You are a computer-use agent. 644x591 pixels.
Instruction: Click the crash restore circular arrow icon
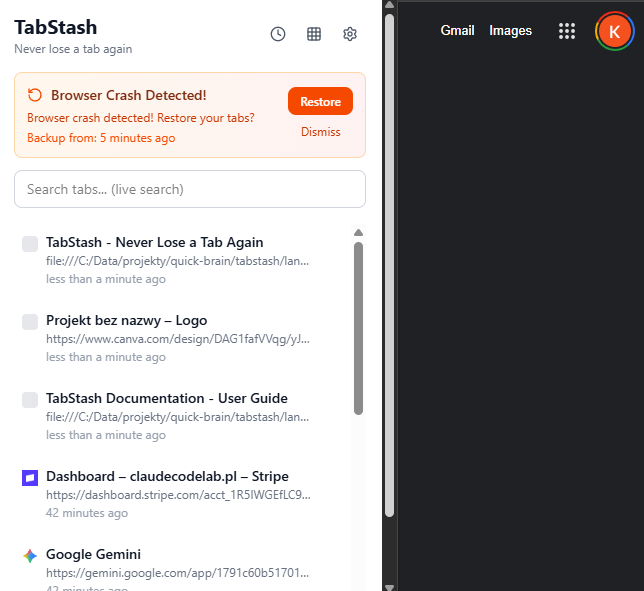click(35, 95)
